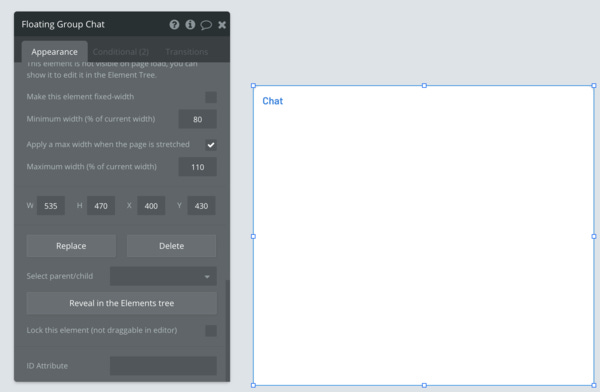Screen dimensions: 600x392
Task: Click the bottom-center resize handle of the group
Action: tap(424, 385)
